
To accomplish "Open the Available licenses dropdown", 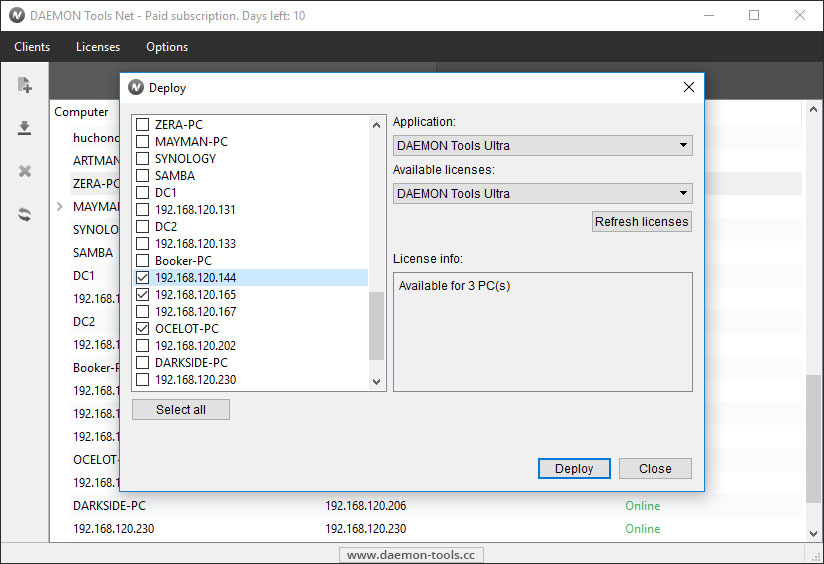I will pyautogui.click(x=542, y=193).
